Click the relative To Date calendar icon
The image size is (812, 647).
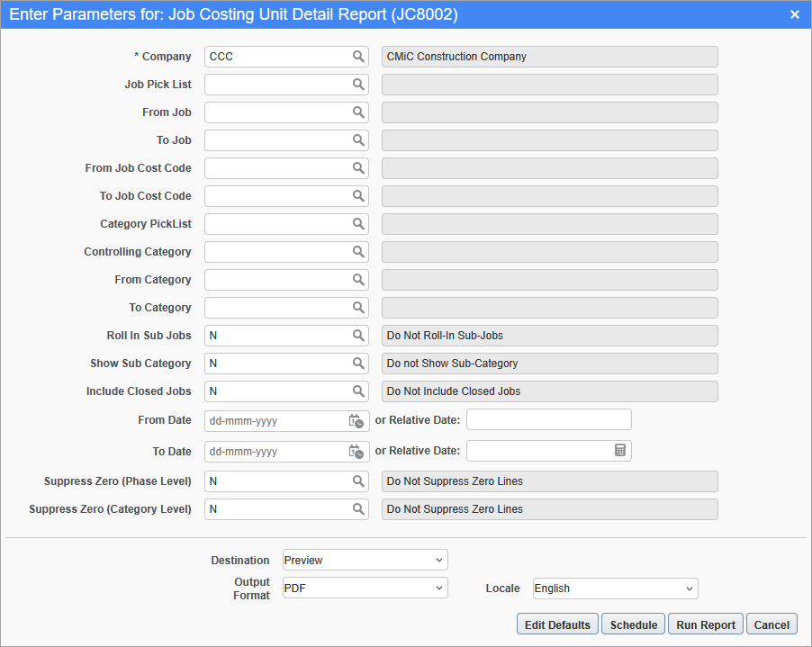[619, 451]
